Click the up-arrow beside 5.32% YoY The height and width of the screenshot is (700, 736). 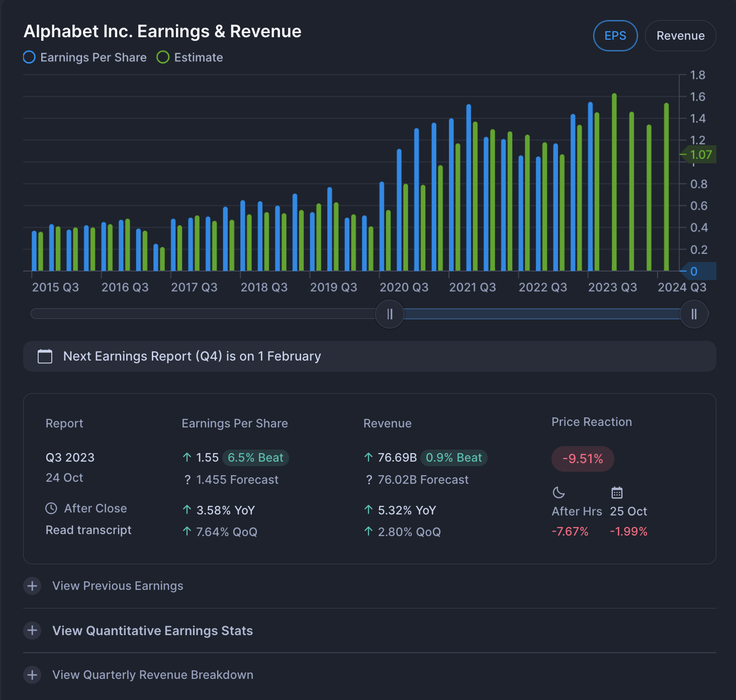coord(369,510)
